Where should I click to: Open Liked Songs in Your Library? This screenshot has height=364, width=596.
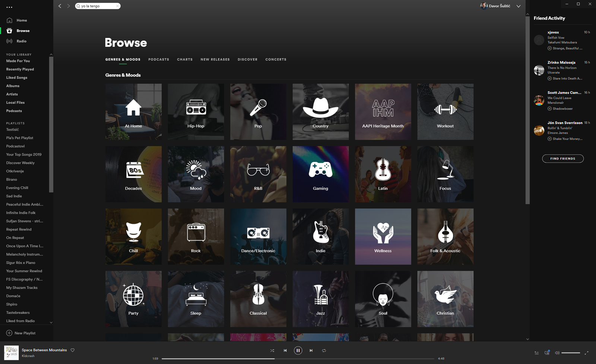pos(17,77)
